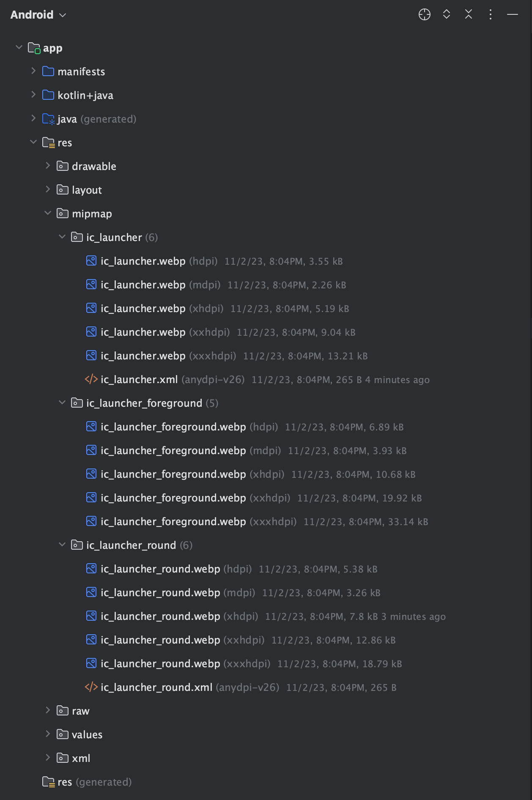Select ic_launcher.webp (xhdpi) file

[x=218, y=309]
